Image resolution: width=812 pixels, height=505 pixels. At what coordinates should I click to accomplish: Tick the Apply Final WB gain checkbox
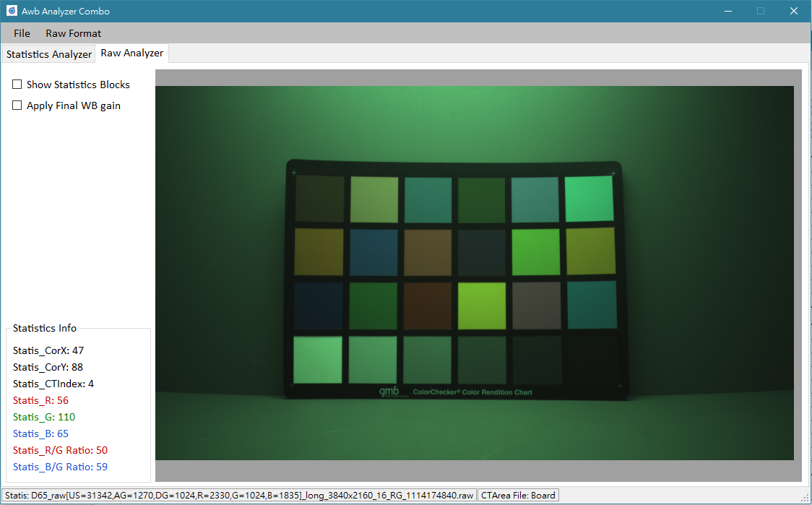17,105
